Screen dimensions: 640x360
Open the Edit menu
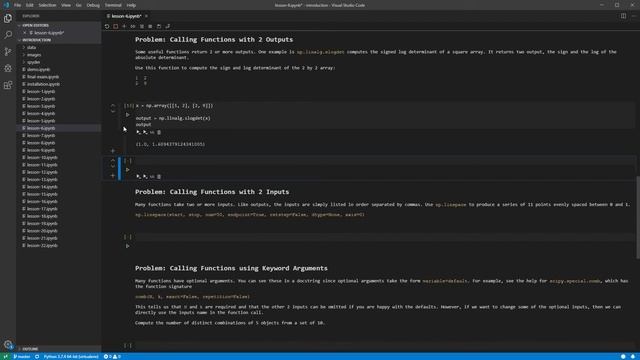click(30, 5)
